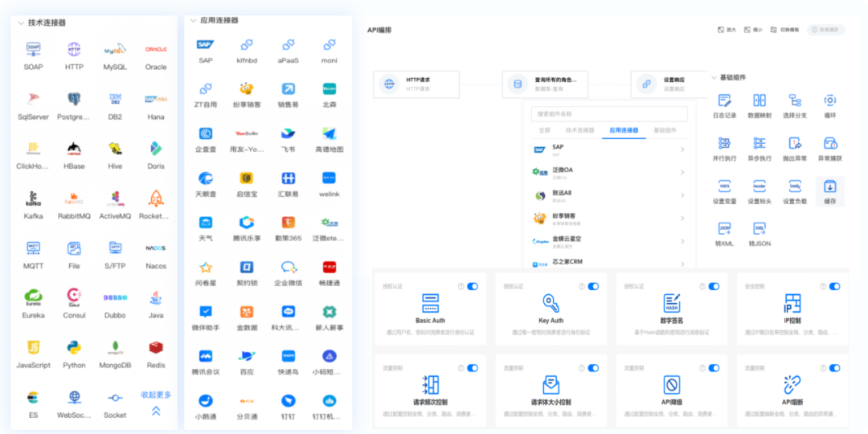Click the 放大 zoom-in button
The width and height of the screenshot is (868, 434).
[x=727, y=30]
